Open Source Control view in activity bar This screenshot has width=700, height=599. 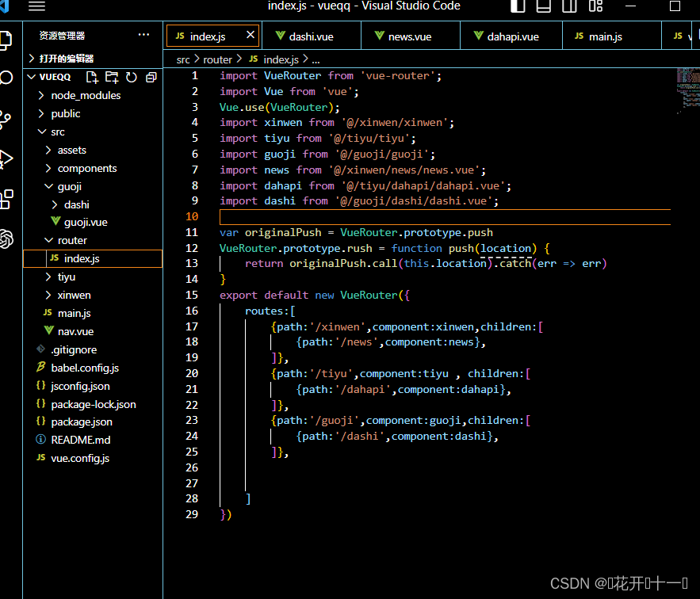pyautogui.click(x=6, y=118)
